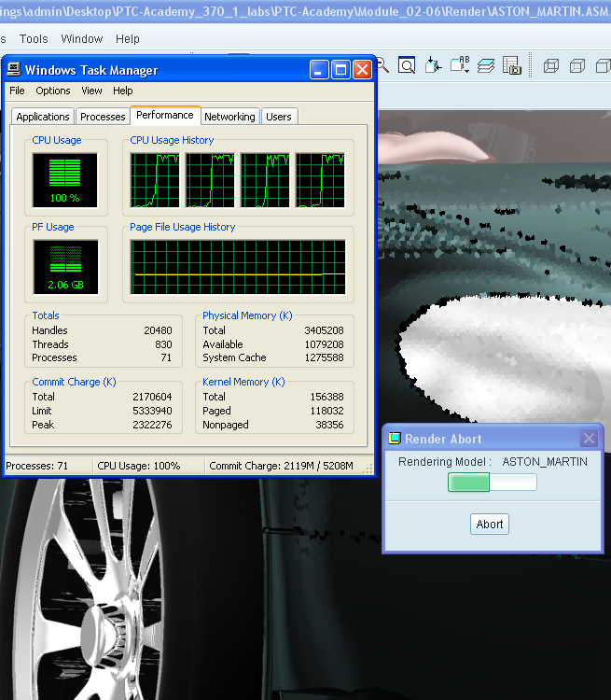Image resolution: width=611 pixels, height=700 pixels.
Task: Select the Performance tab
Action: [165, 115]
